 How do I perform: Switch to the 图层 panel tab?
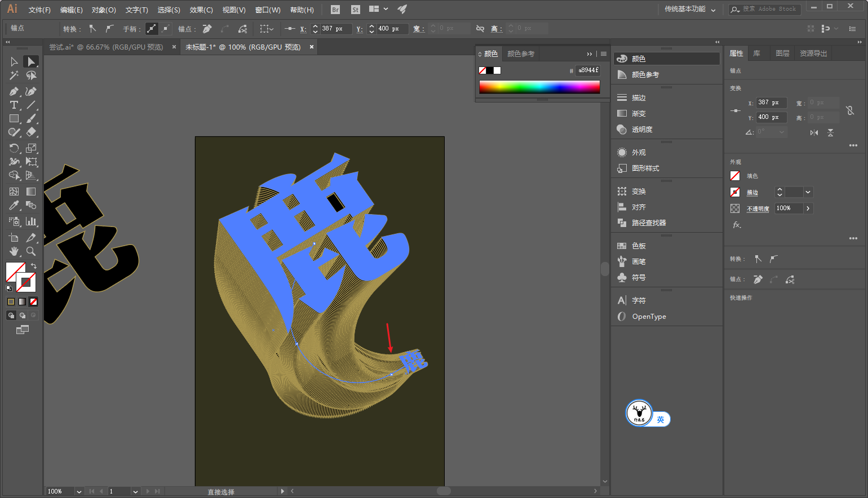pyautogui.click(x=782, y=53)
